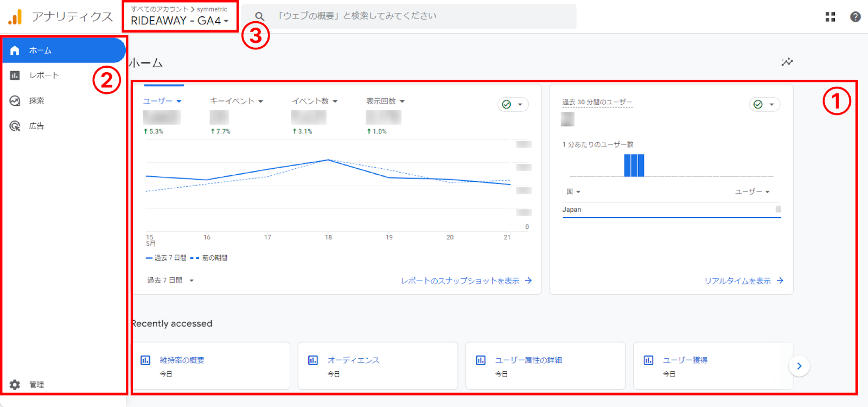Go to ホーム in the sidebar
The width and height of the screenshot is (868, 407).
click(x=64, y=50)
